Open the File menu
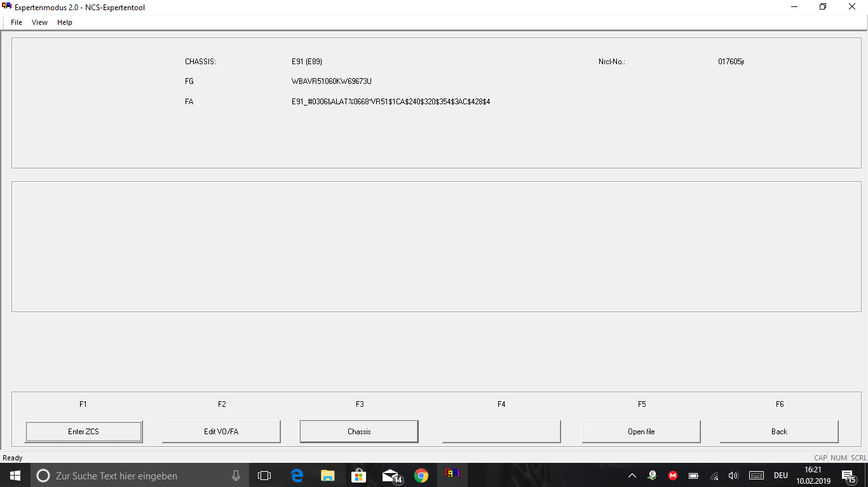Image resolution: width=868 pixels, height=487 pixels. pyautogui.click(x=17, y=22)
